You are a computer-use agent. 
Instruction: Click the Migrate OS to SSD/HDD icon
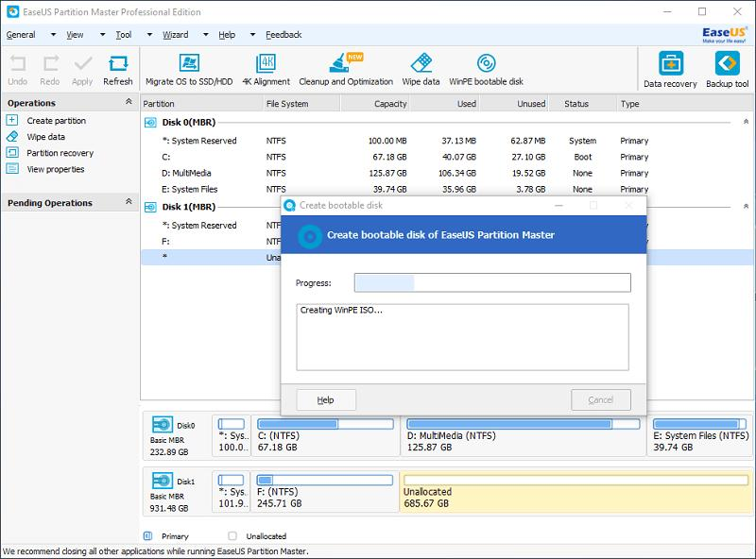click(188, 69)
